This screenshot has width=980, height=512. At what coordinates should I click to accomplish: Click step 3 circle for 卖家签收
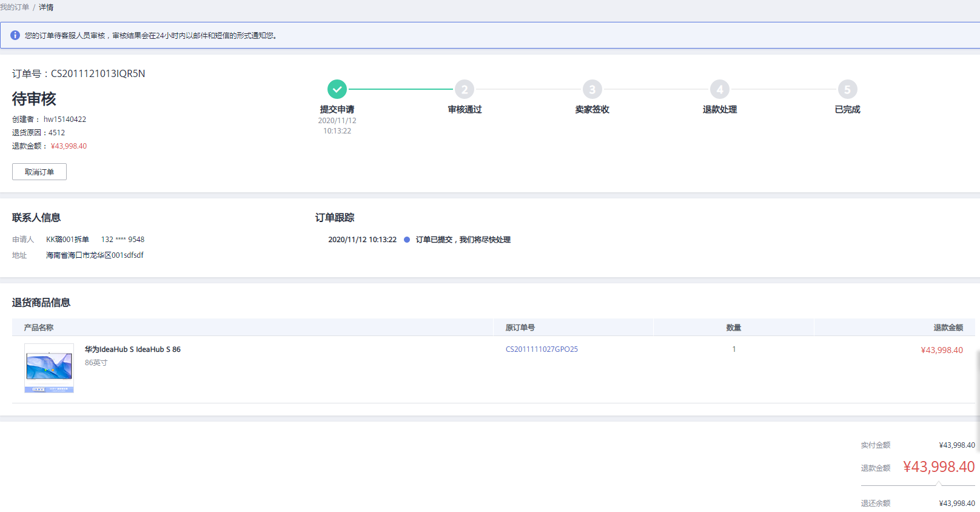click(592, 89)
